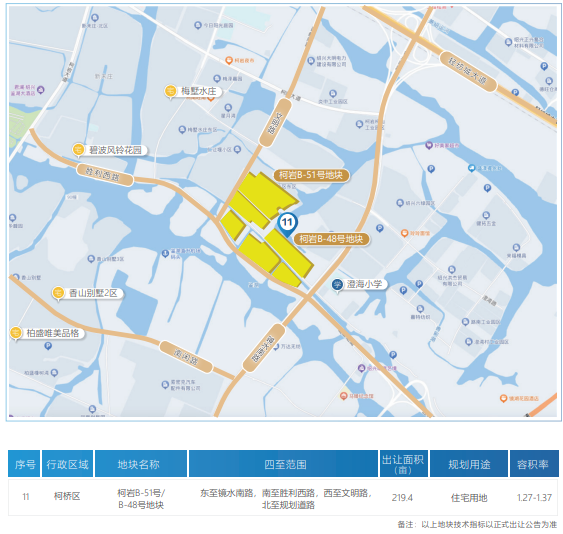Screen dimensions: 563x534
Task: Click the 柯岩B-51号地块 label
Action: (311, 175)
